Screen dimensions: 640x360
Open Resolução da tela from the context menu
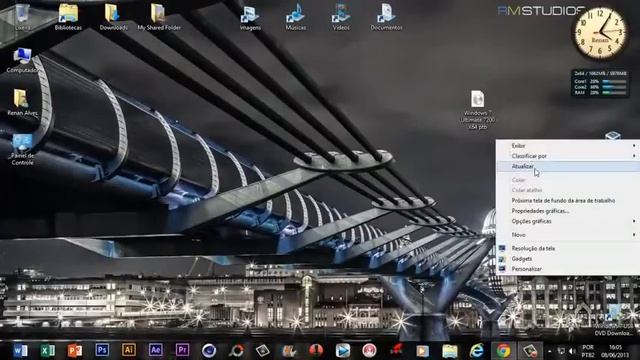pos(568,248)
